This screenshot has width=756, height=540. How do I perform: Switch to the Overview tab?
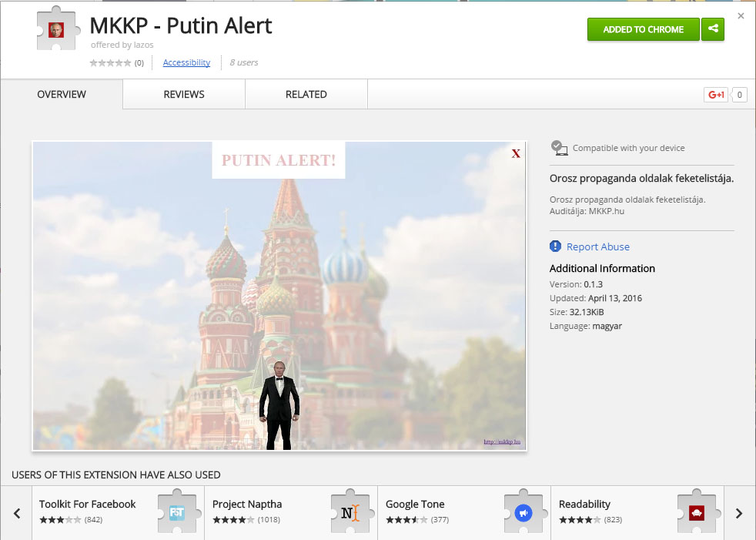click(62, 94)
